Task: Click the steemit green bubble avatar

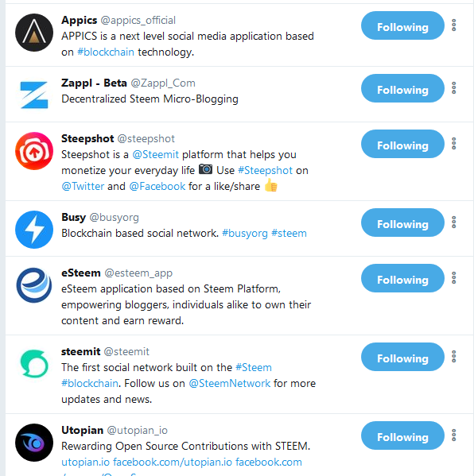Action: [x=34, y=363]
